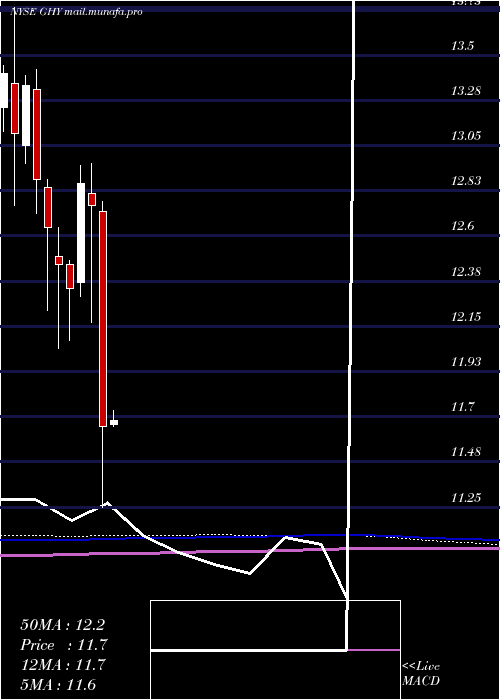Click the 12.83 price axis label
500x700 pixels.
(467, 181)
